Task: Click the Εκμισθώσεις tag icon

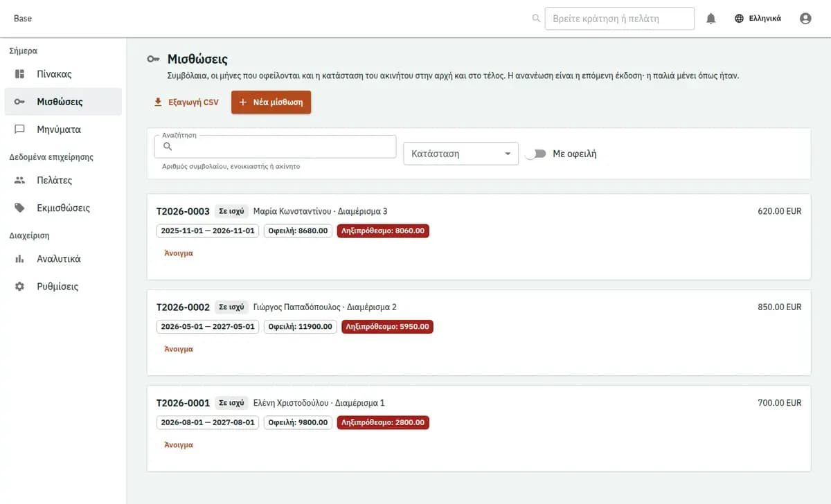Action: pyautogui.click(x=20, y=208)
